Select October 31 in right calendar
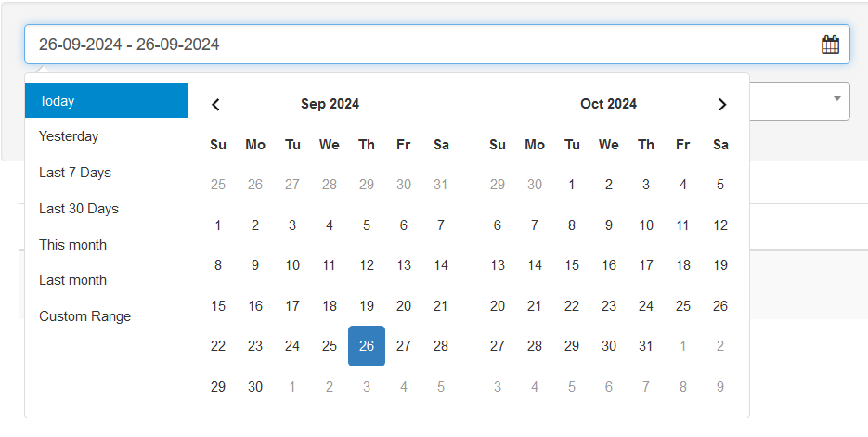Viewport: 868px width, 437px height. (646, 346)
